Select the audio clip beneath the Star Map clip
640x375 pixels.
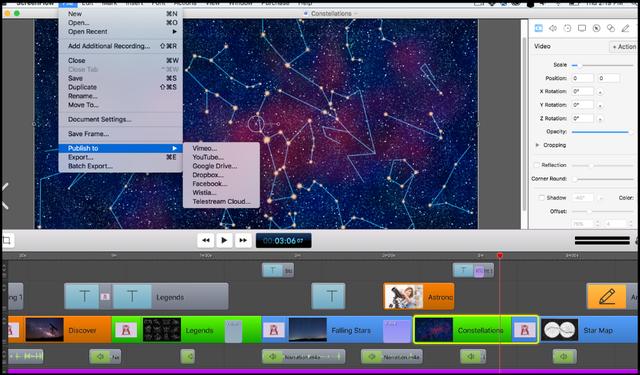tap(564, 357)
